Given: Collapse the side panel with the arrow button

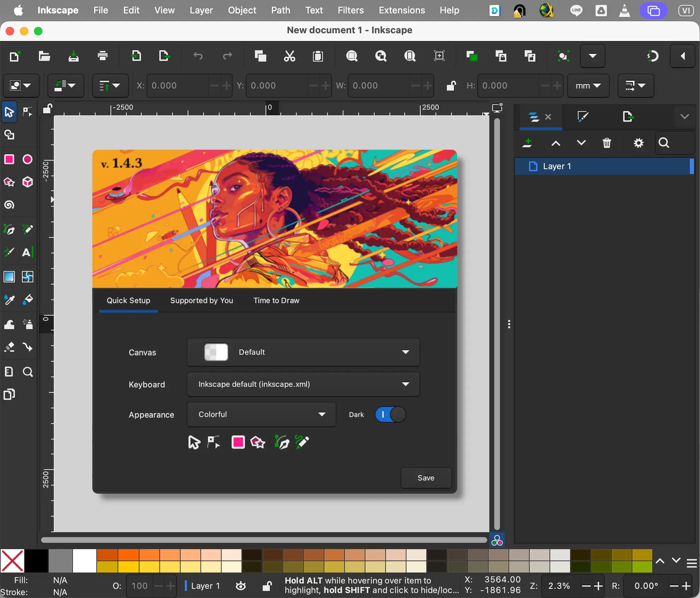Looking at the screenshot, I should pos(683,56).
